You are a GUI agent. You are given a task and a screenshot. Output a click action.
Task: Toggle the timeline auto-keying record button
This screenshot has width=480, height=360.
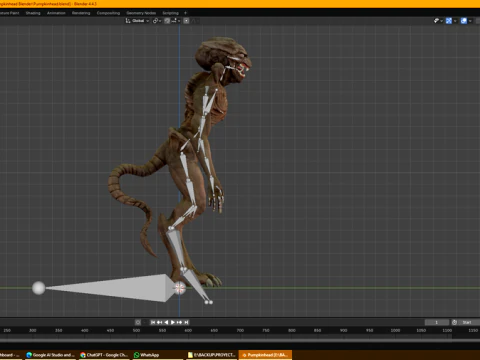(138, 322)
